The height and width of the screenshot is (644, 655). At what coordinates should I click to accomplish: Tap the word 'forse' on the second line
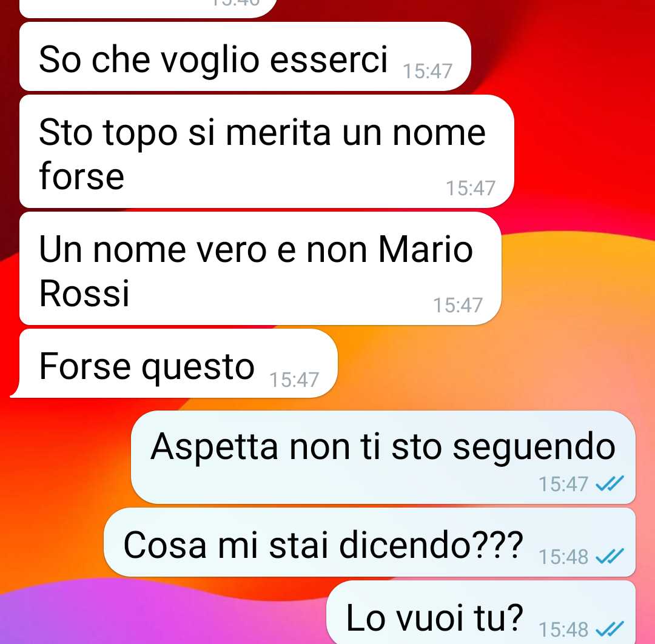pos(81,176)
